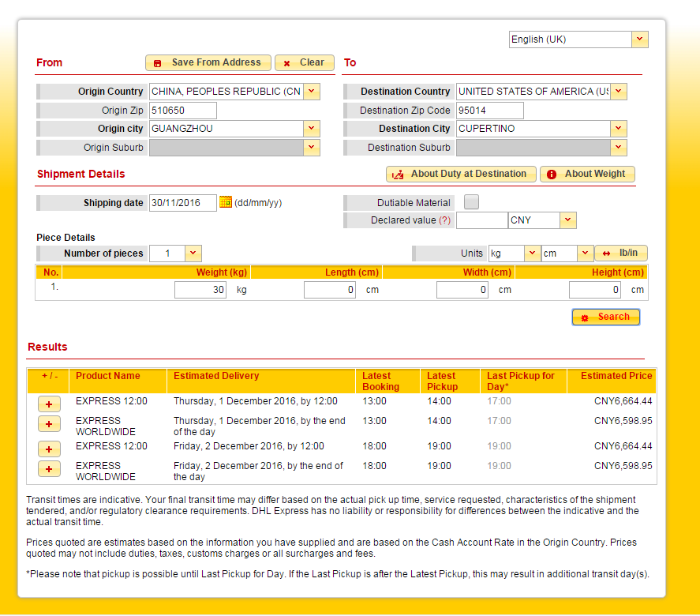Open Destination City dropdown
Viewport: 700px width, 616px height.
point(619,129)
